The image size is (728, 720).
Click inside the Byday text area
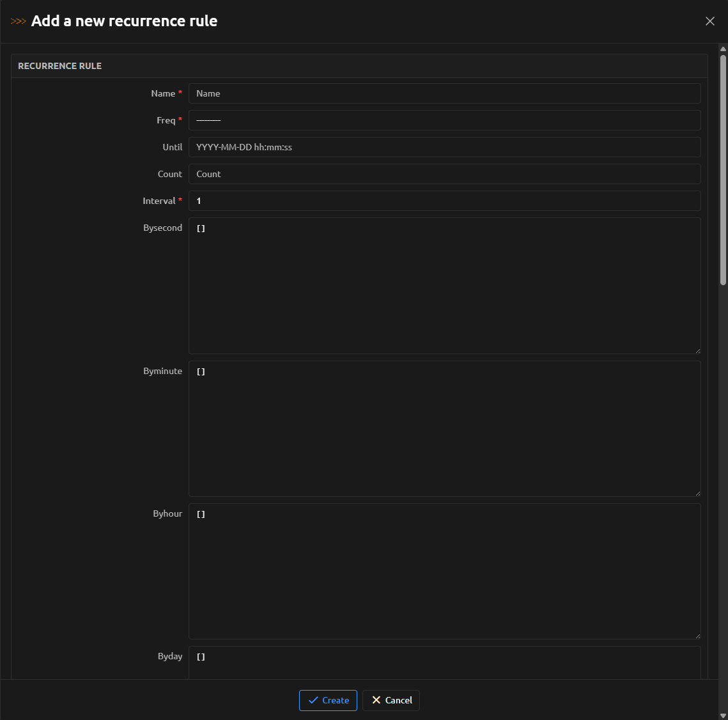[x=444, y=663]
